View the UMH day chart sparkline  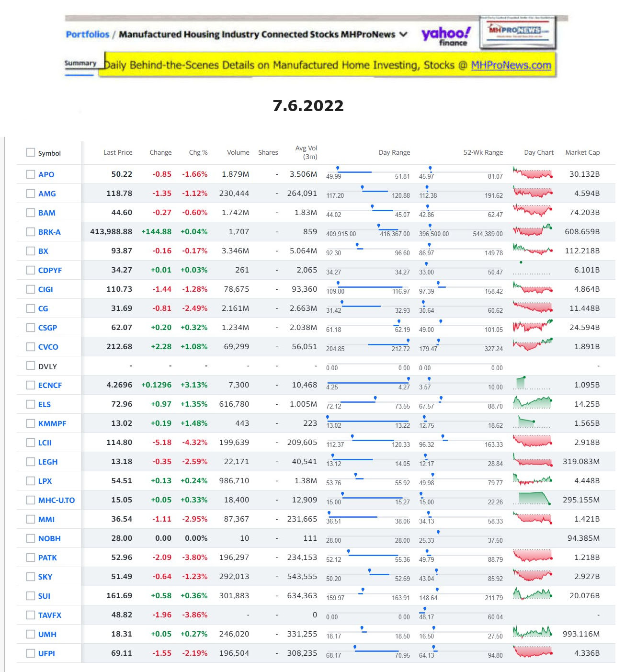[x=533, y=632]
